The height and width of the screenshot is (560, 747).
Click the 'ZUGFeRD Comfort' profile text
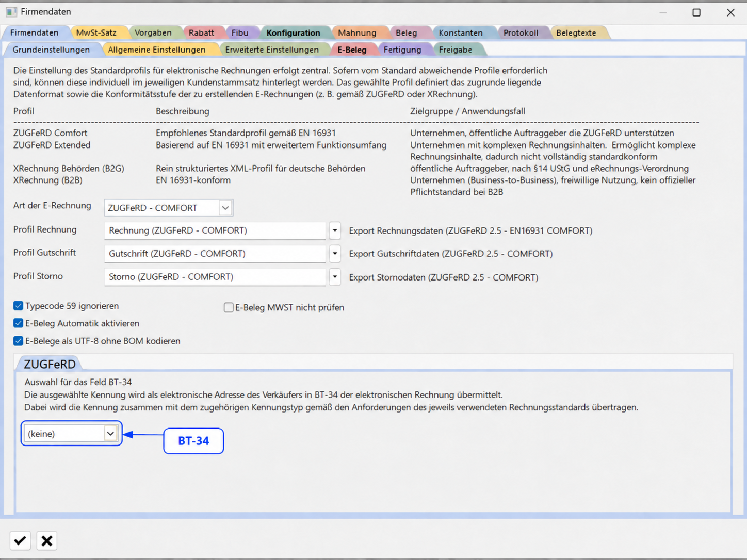coord(51,133)
